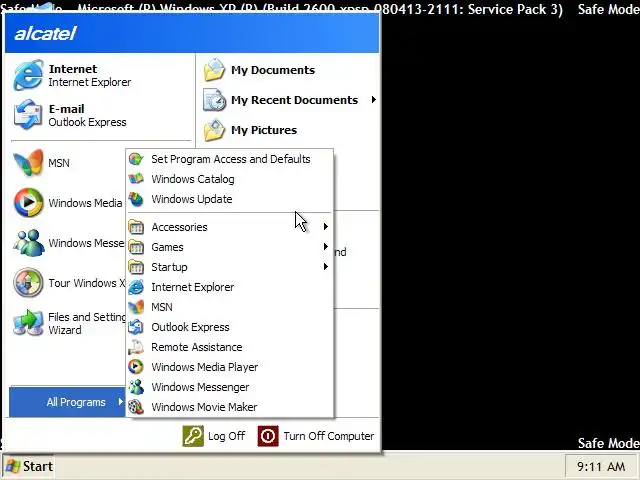Click the Internet Explorer icon in All Programs
This screenshot has width=640, height=480.
coord(136,287)
